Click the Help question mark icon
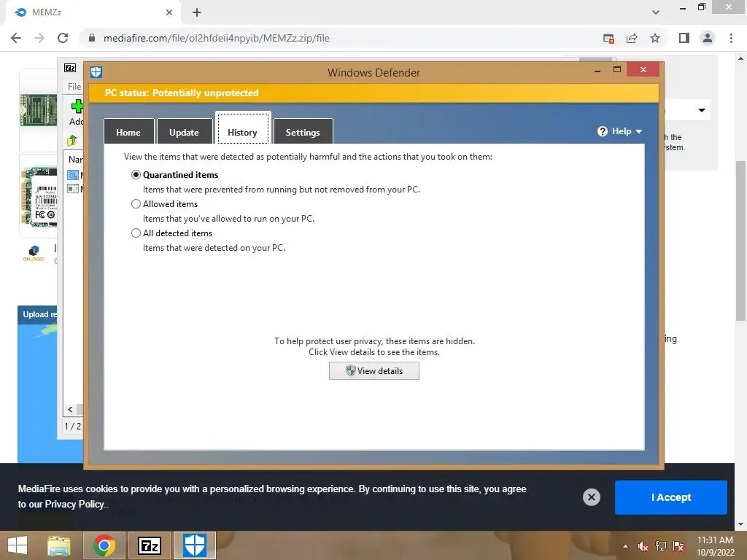This screenshot has height=560, width=747. coord(603,131)
